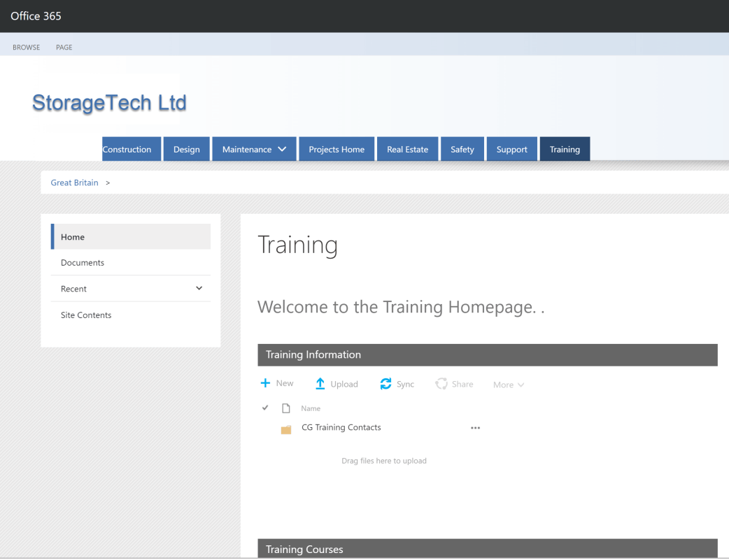Image resolution: width=729 pixels, height=560 pixels.
Task: Open ellipsis menu for CG Training Contacts
Action: pyautogui.click(x=476, y=428)
